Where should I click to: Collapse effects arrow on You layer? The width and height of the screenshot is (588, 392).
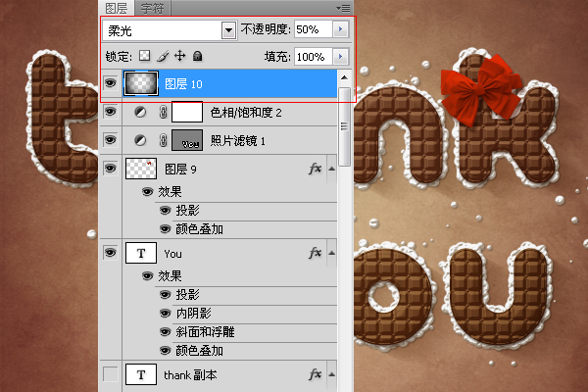pyautogui.click(x=332, y=253)
